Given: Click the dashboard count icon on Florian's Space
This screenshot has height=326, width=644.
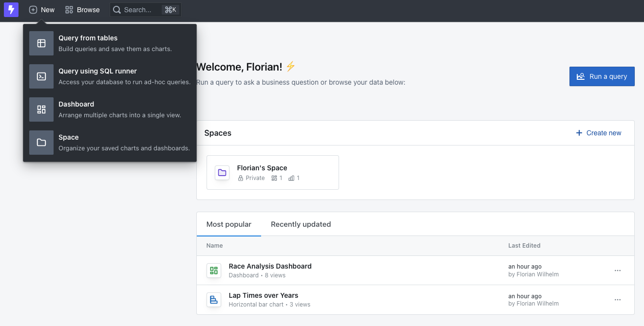Looking at the screenshot, I should click(274, 178).
